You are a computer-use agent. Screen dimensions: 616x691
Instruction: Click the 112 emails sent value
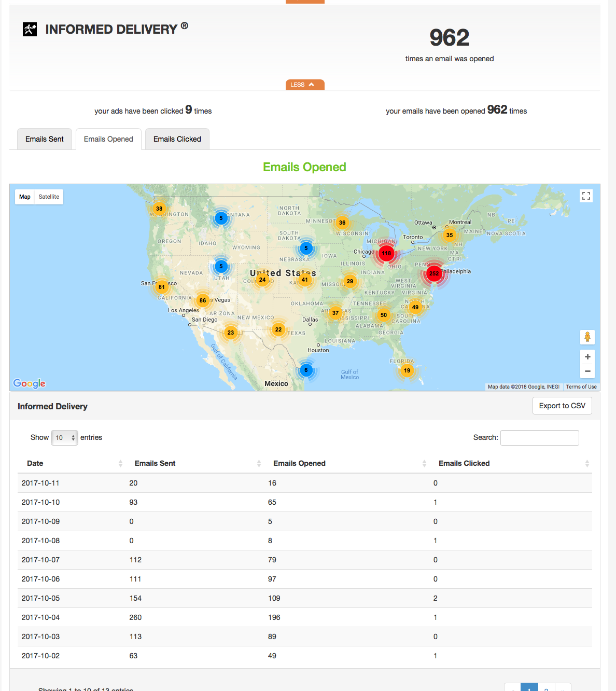click(x=135, y=560)
